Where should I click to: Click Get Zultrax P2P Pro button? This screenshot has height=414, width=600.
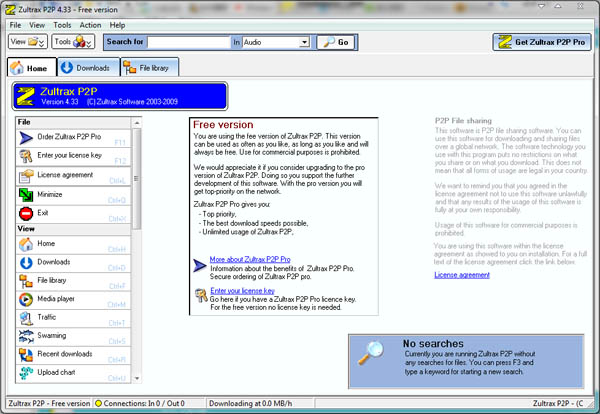pyautogui.click(x=543, y=42)
